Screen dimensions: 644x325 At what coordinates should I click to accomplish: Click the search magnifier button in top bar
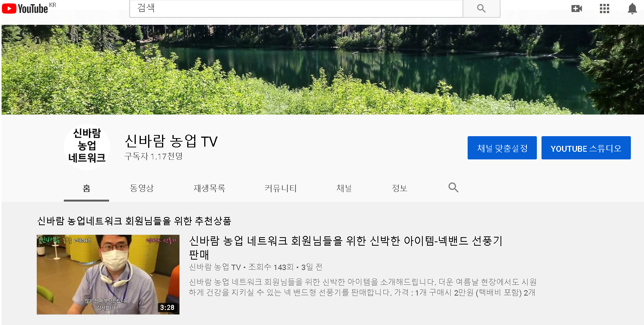481,9
